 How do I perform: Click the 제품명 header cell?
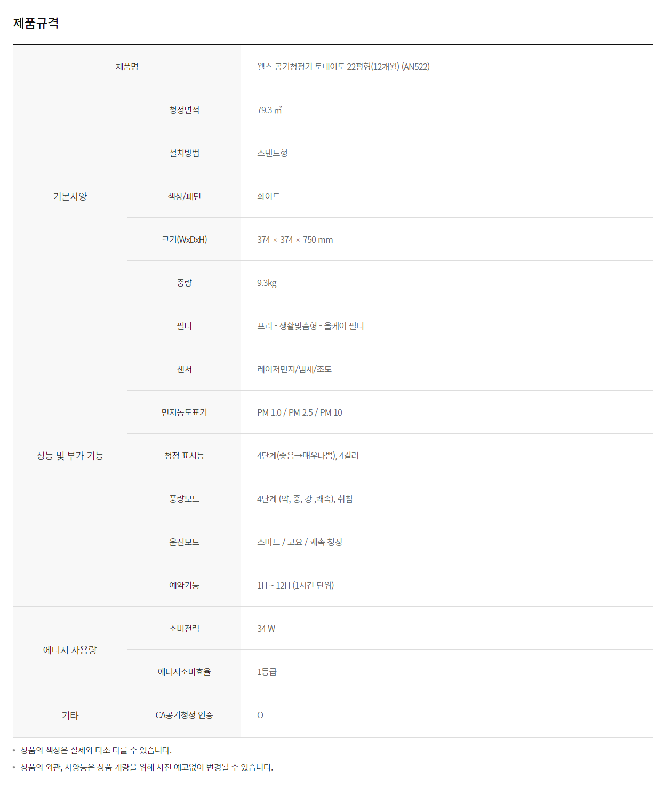[x=127, y=67]
